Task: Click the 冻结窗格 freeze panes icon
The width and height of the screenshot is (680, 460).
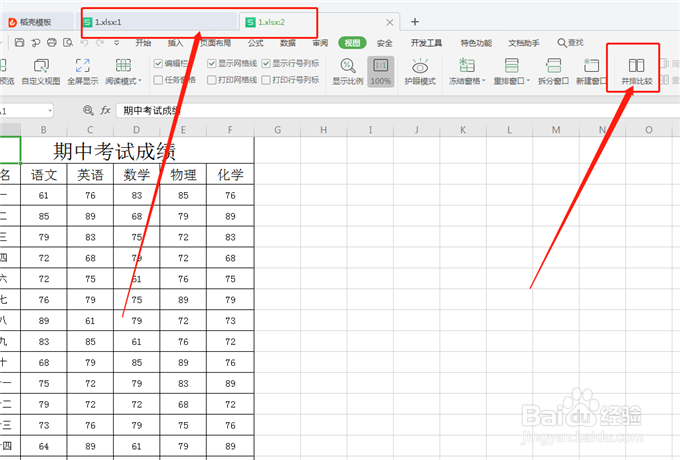Action: pos(467,65)
